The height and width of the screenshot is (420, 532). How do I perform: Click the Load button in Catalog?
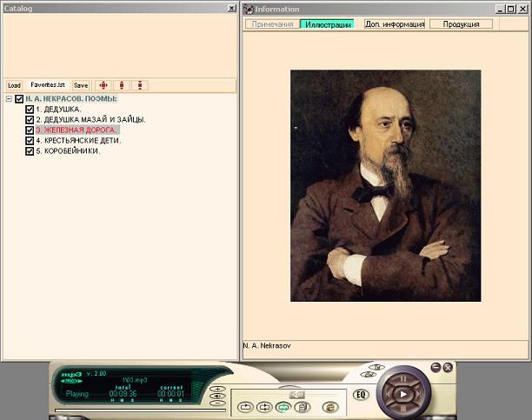[14, 85]
